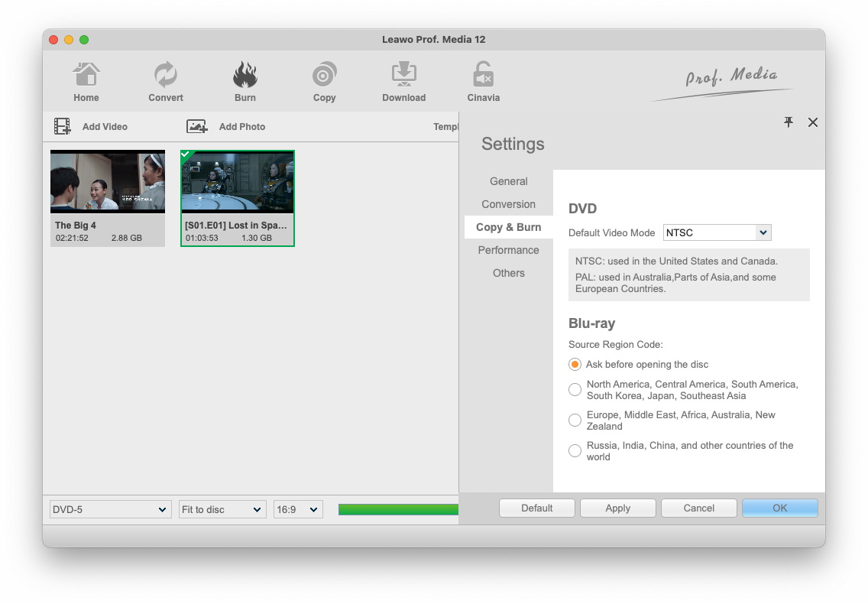868x604 pixels.
Task: Select The Big 4 video thumbnail
Action: [108, 182]
